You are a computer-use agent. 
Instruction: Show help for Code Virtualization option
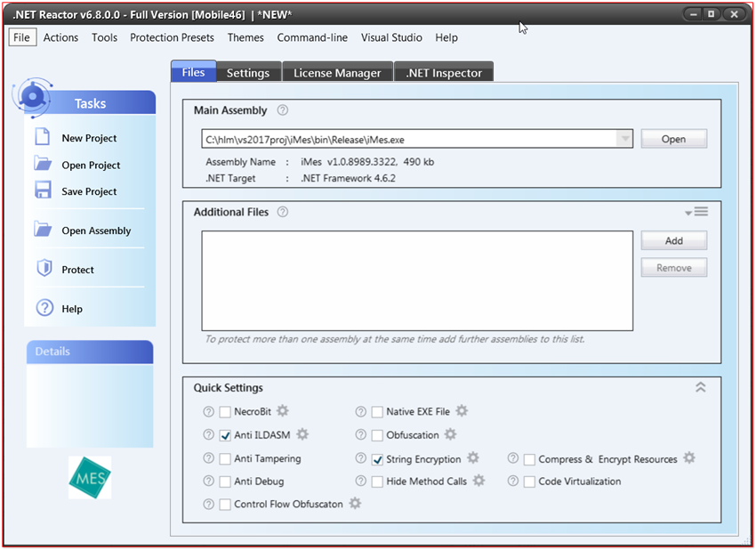tap(513, 481)
